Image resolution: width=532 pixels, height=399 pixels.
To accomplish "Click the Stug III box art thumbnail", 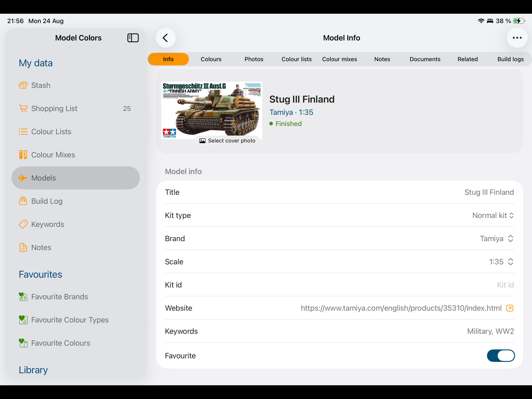I will (212, 110).
